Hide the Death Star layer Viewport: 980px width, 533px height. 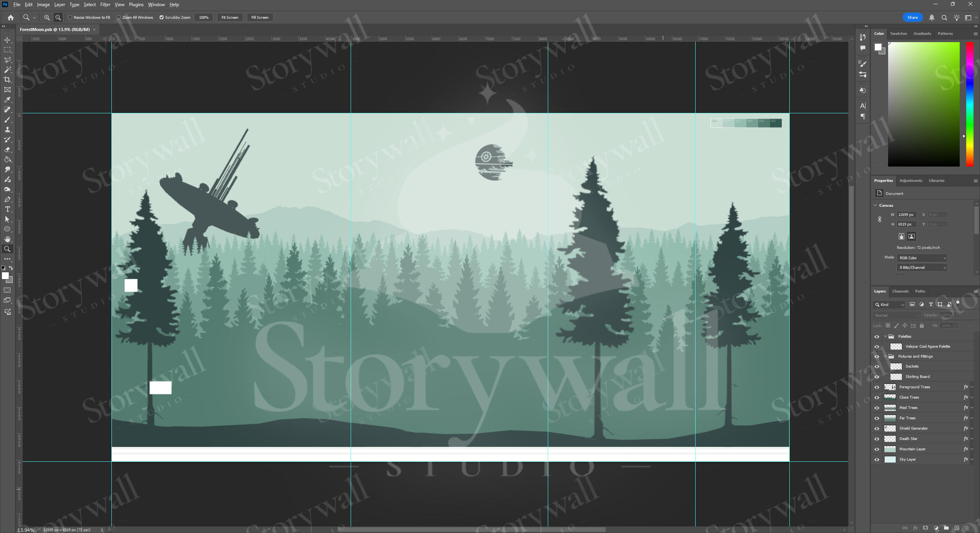877,438
